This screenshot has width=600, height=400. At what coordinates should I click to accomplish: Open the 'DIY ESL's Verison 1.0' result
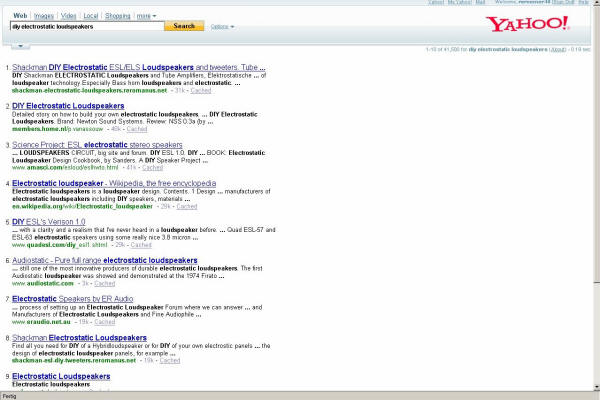click(51, 222)
